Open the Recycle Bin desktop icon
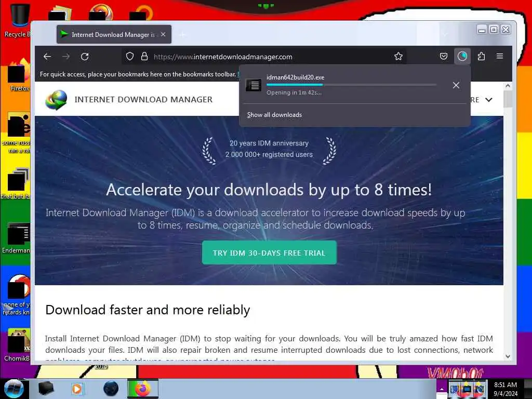 pyautogui.click(x=19, y=20)
